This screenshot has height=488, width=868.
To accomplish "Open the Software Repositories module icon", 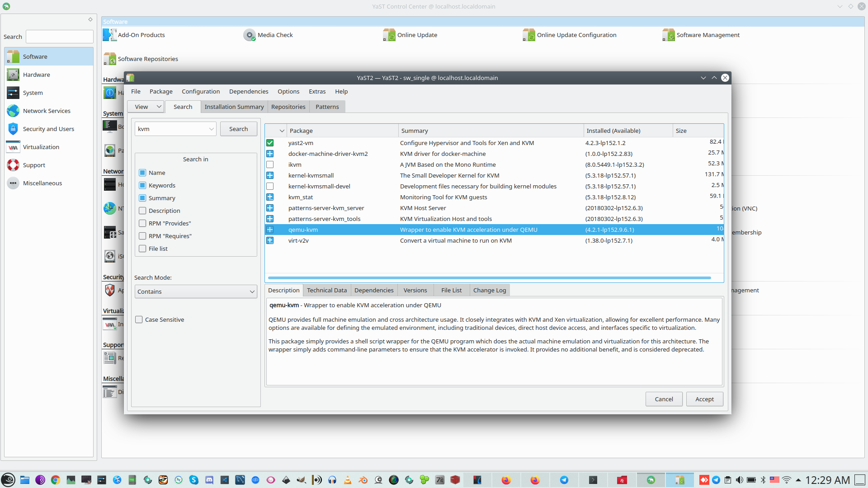I will coord(109,59).
